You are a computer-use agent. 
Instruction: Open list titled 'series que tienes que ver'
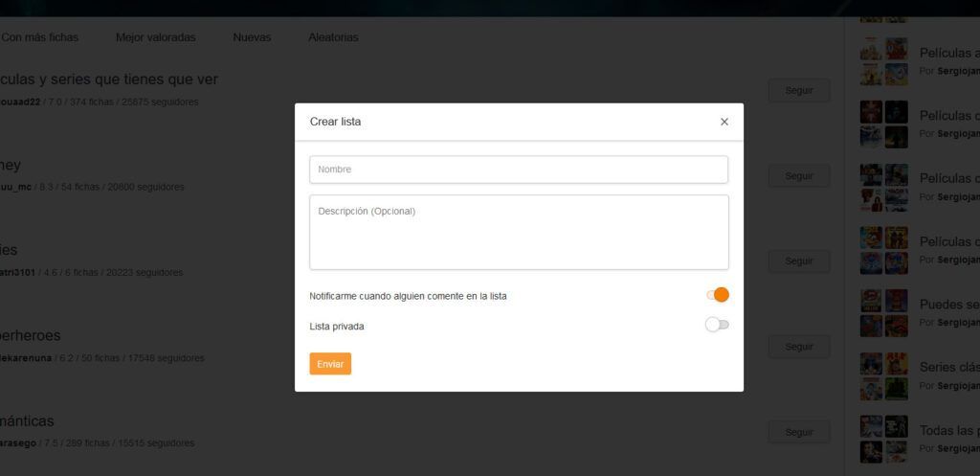pos(109,79)
